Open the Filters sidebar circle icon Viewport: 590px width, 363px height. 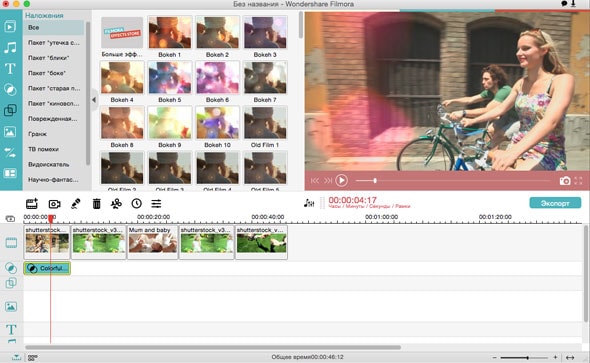[x=10, y=90]
